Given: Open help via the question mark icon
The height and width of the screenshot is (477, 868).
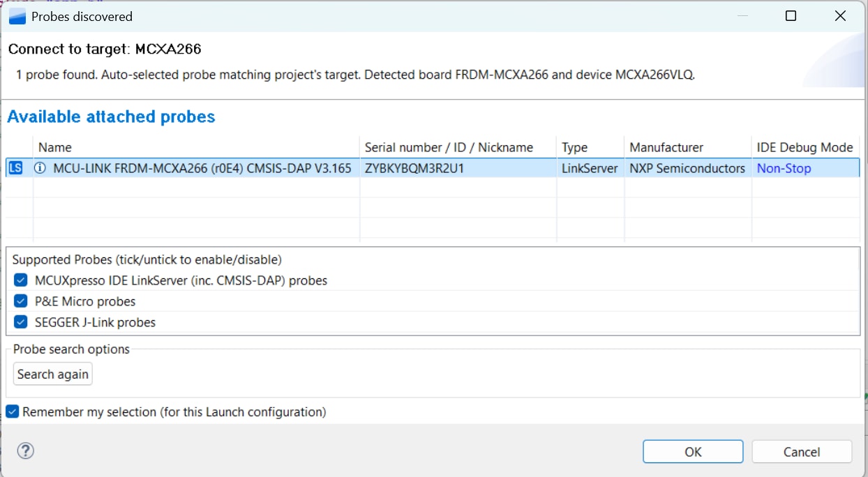Looking at the screenshot, I should tap(26, 451).
